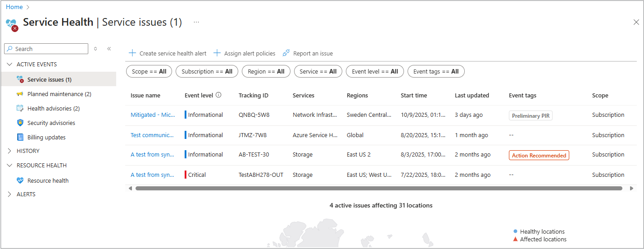Click the Report an issue link icon
The image size is (644, 249).
coord(286,53)
